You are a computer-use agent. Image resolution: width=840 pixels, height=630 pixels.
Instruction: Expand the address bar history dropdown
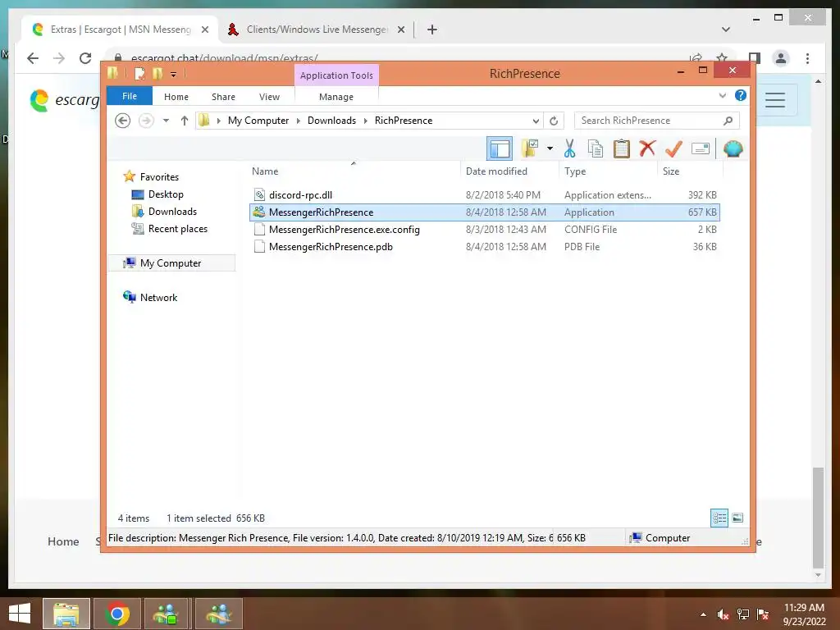click(536, 121)
